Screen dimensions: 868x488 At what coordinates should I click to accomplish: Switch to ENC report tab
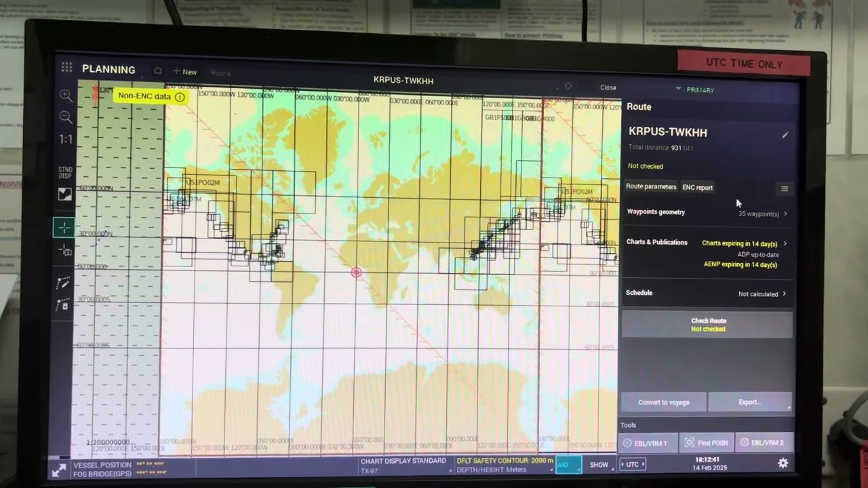tap(697, 187)
